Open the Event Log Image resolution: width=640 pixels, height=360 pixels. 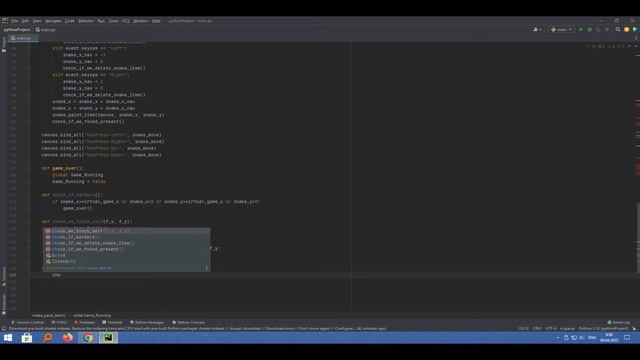619,322
